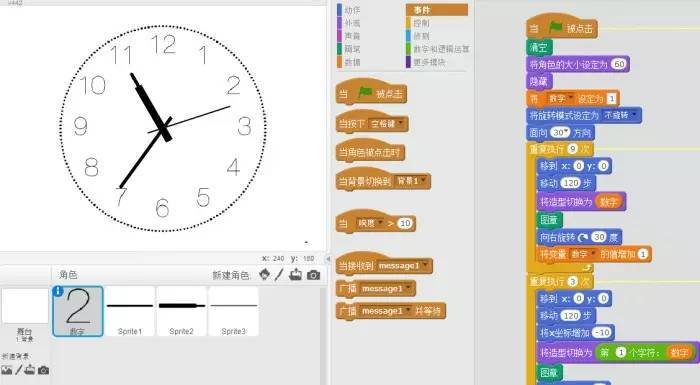Open 不旋转 rotation style dropdown

pos(620,115)
